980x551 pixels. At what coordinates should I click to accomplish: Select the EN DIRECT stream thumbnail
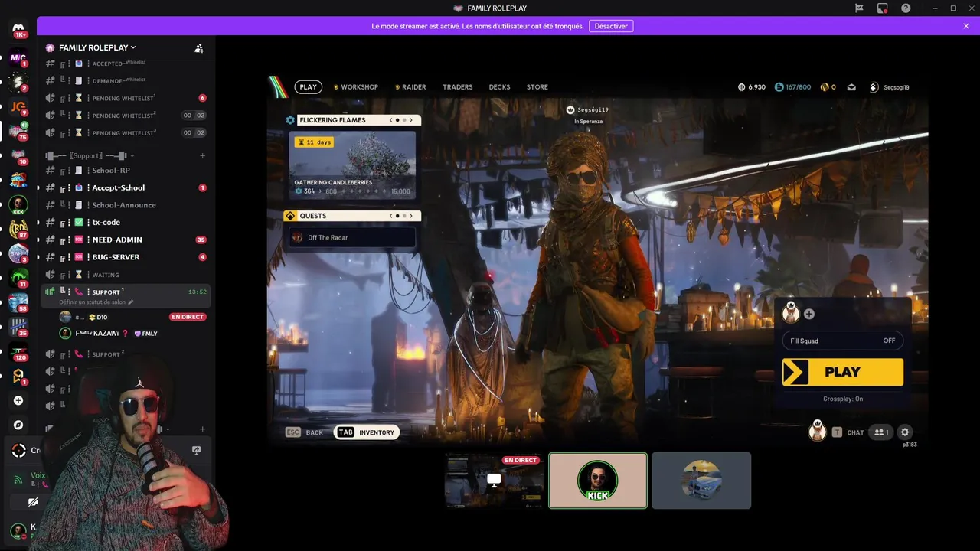click(495, 481)
